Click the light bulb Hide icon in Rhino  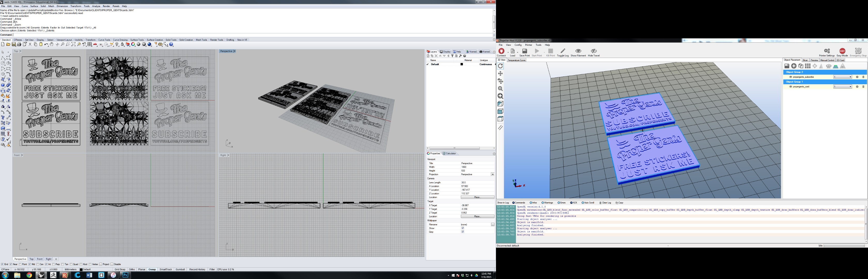[117, 44]
